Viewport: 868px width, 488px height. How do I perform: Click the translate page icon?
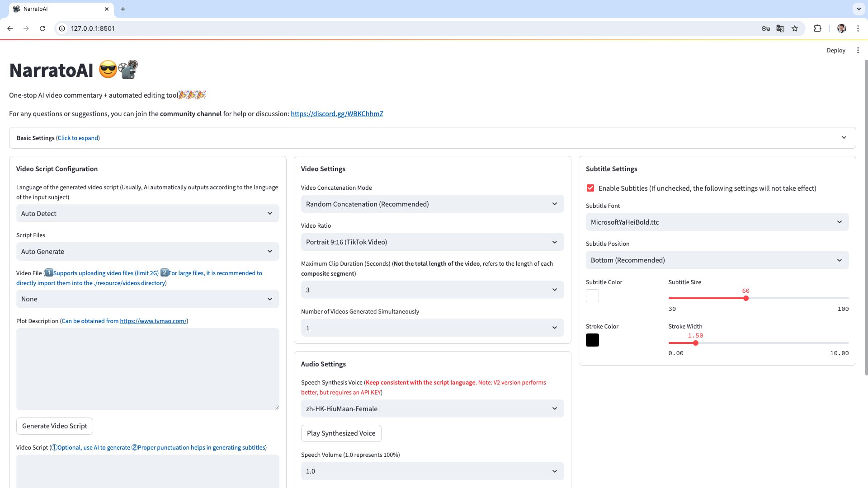[x=780, y=28]
